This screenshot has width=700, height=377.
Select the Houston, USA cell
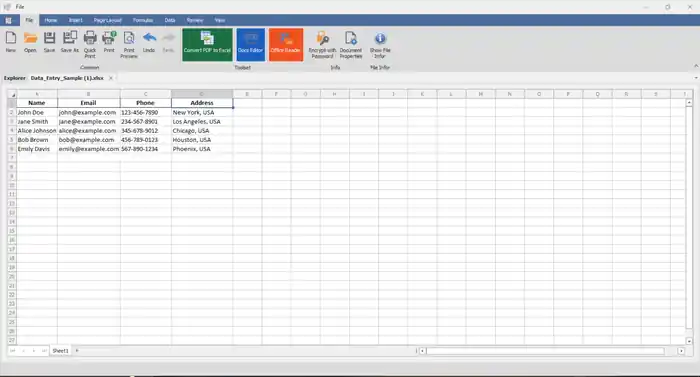(202, 140)
